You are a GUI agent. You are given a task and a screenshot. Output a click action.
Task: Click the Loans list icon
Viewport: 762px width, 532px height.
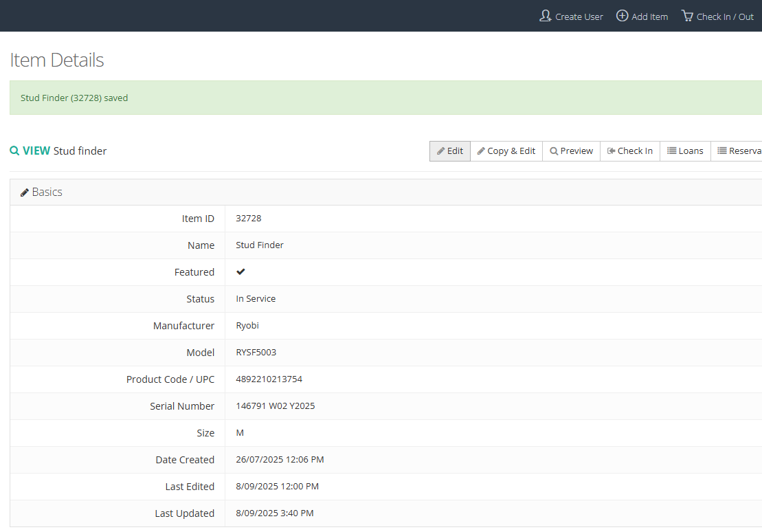(671, 151)
